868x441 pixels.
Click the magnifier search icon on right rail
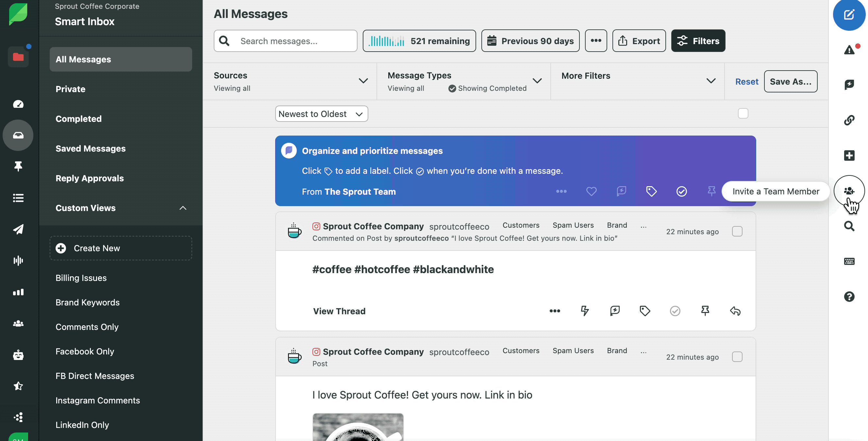[x=849, y=226]
